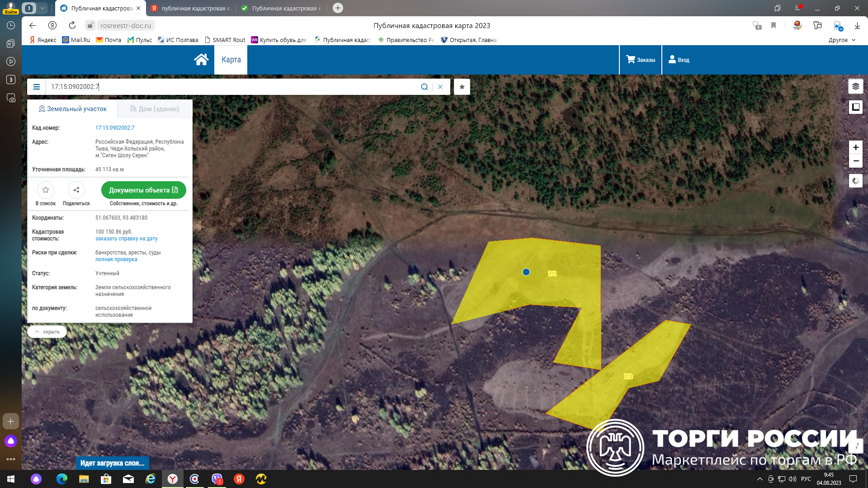Switch to Дом (здание) tab
This screenshot has height=488, width=868.
(x=155, y=109)
